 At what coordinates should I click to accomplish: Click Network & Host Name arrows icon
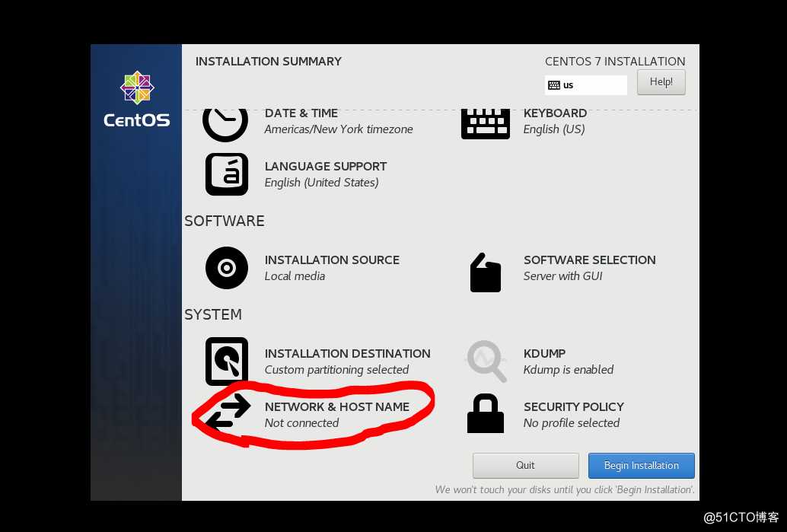click(228, 413)
